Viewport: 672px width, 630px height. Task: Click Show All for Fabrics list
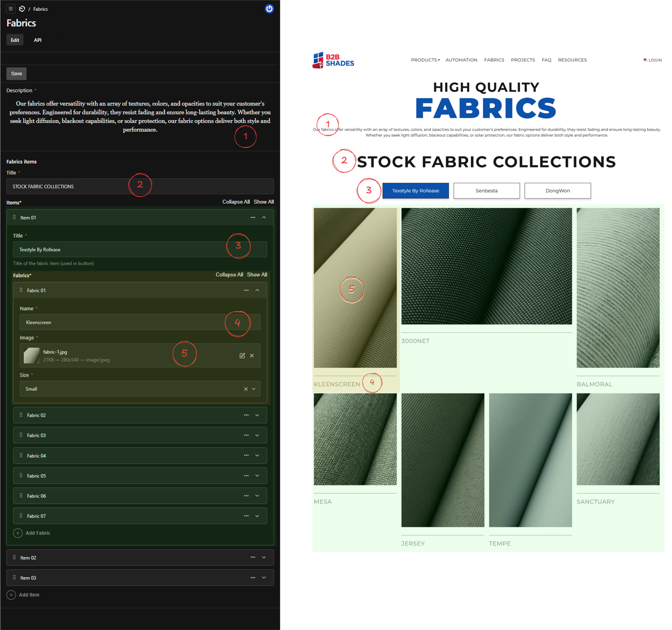pyautogui.click(x=257, y=275)
